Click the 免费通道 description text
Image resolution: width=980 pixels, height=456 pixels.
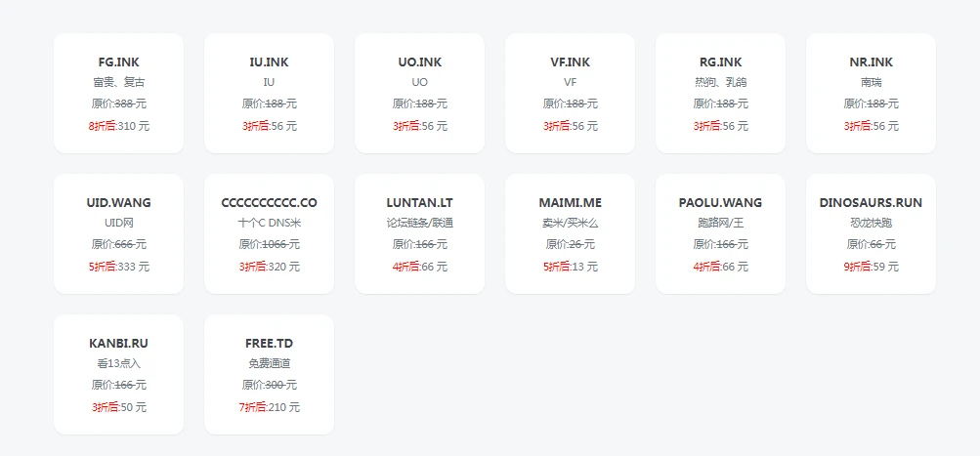269,363
